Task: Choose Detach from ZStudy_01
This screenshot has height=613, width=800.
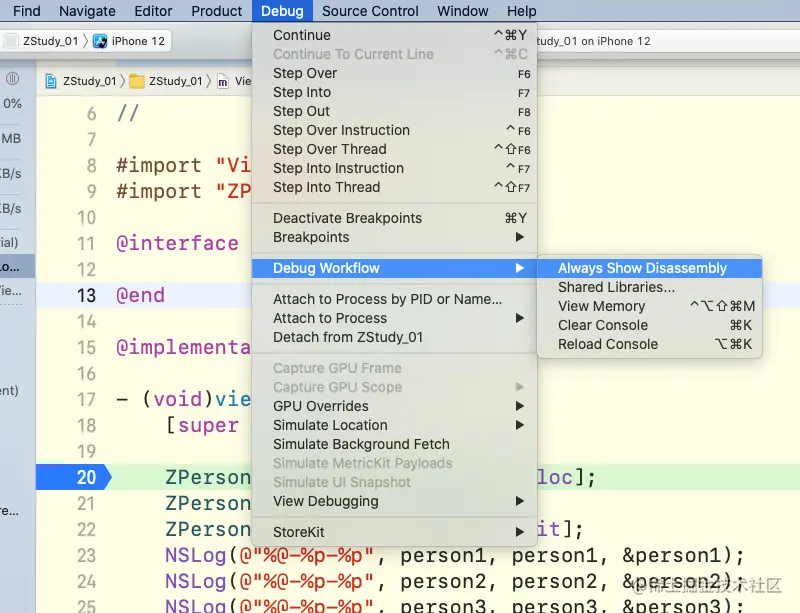Action: click(x=394, y=337)
